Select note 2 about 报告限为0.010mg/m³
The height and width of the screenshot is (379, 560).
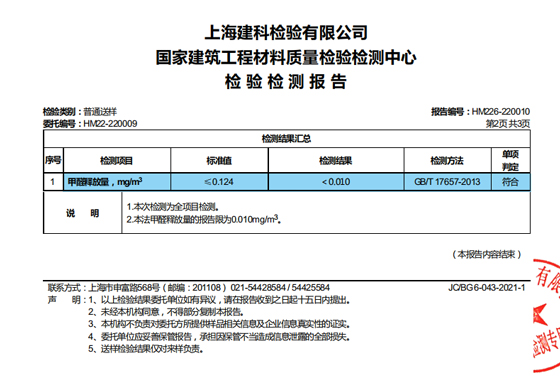(204, 219)
